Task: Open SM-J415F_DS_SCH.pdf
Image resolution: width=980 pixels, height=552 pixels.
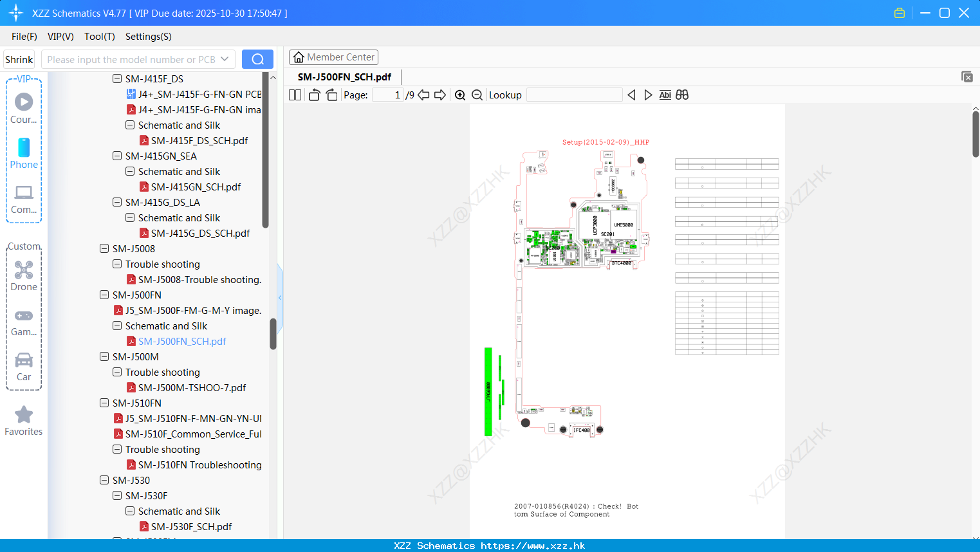Action: (199, 140)
